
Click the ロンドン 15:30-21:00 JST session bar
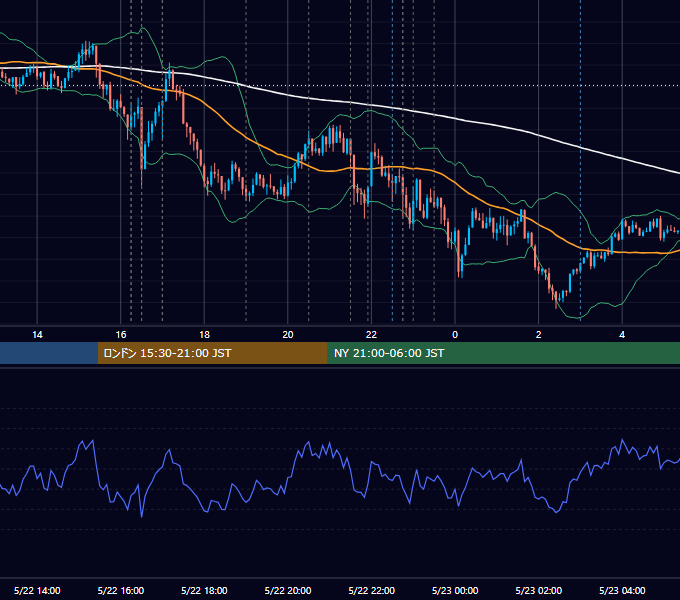pos(212,353)
